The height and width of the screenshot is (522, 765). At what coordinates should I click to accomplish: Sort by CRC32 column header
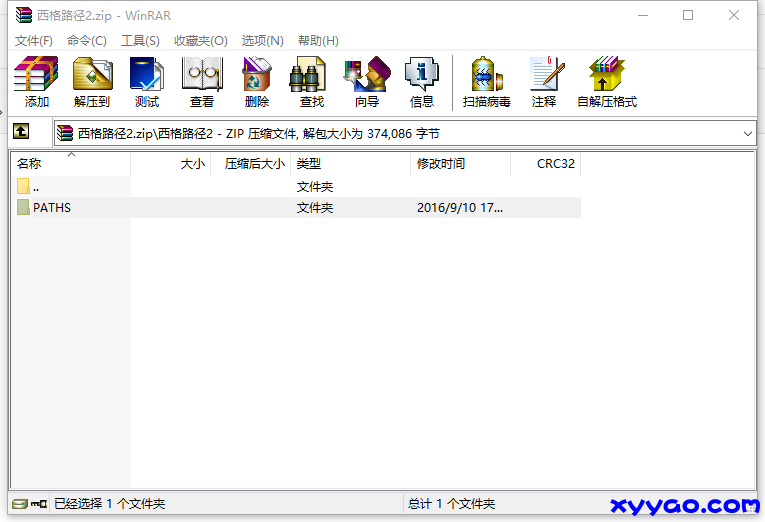(546, 164)
